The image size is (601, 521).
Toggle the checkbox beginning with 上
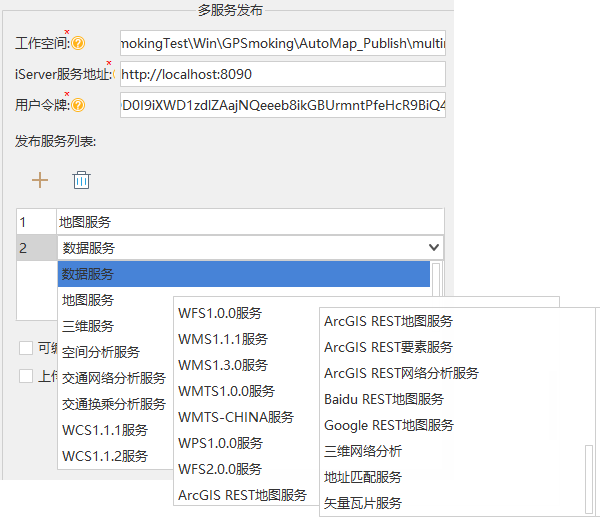(x=26, y=376)
